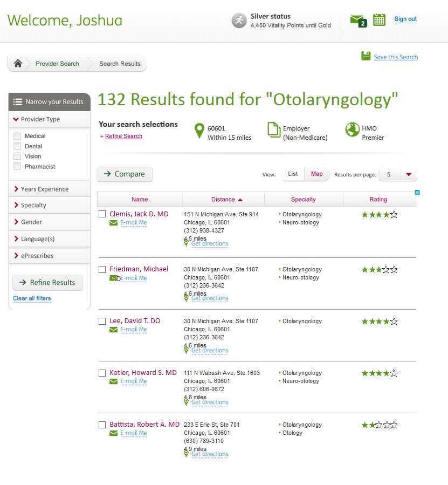Open Friedman, Michael provider profile

139,269
